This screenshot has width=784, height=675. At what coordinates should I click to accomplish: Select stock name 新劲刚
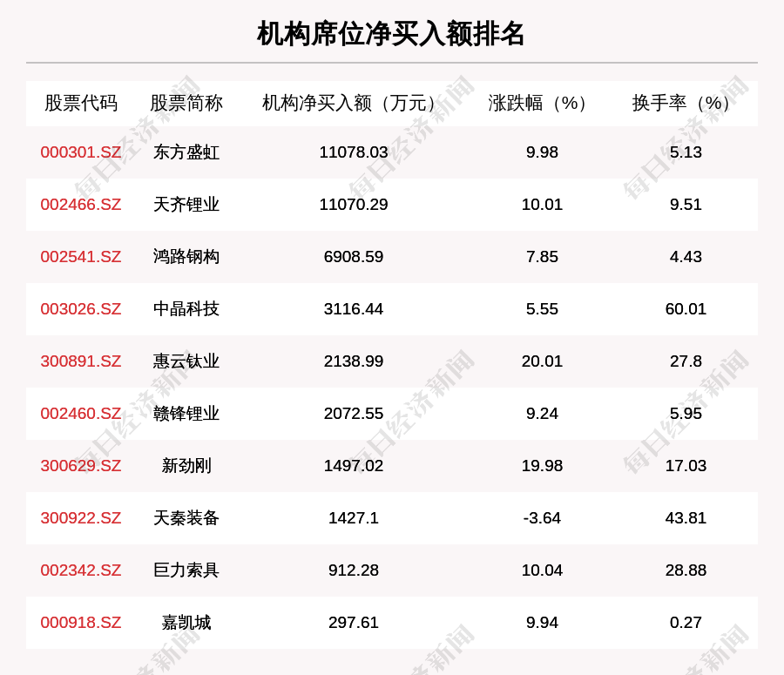pos(186,465)
